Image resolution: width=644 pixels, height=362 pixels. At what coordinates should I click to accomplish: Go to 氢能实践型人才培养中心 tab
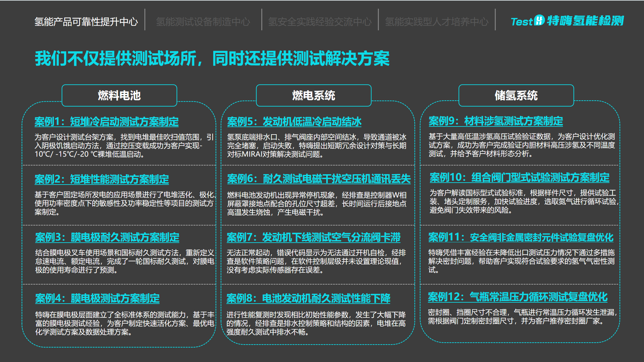point(436,22)
